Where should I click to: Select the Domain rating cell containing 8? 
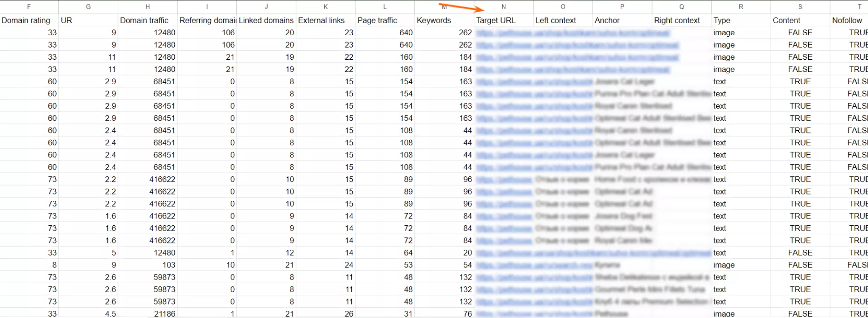[x=29, y=265]
